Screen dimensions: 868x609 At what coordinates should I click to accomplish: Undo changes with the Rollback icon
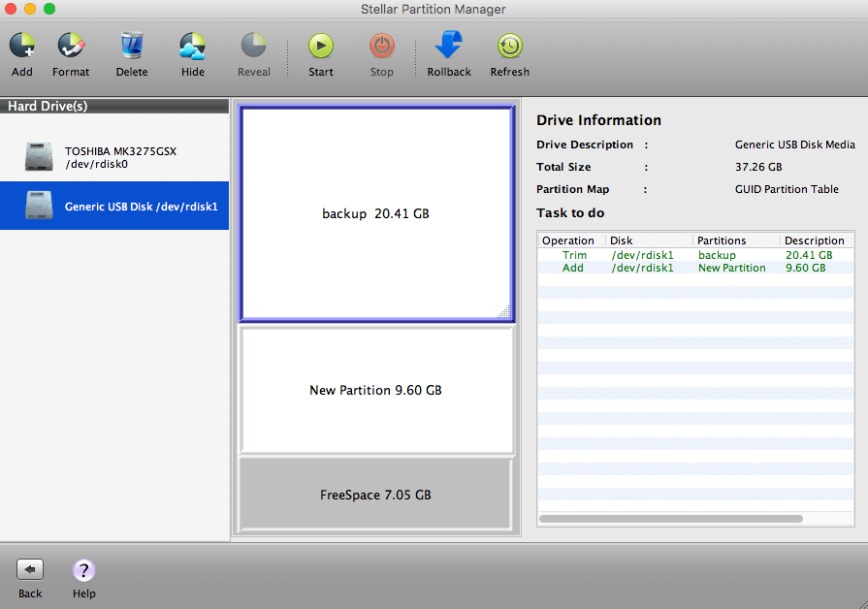point(449,46)
